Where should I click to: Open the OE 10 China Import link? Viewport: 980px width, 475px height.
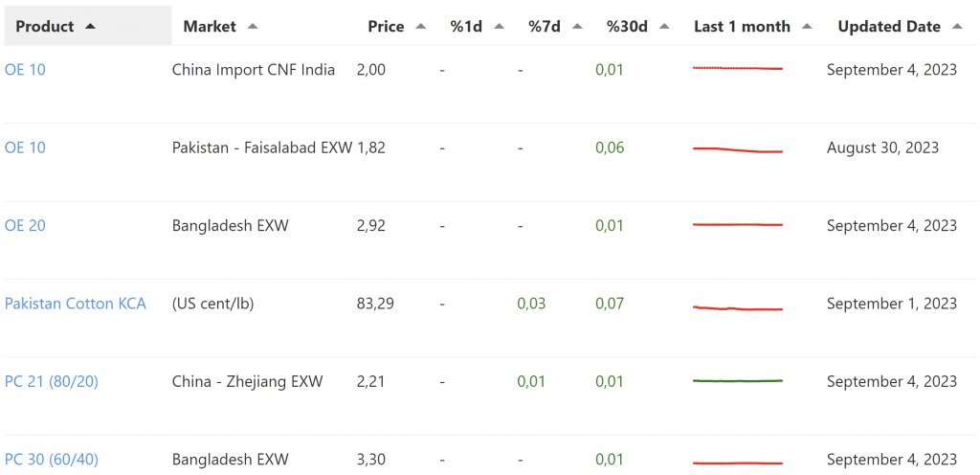pos(25,70)
